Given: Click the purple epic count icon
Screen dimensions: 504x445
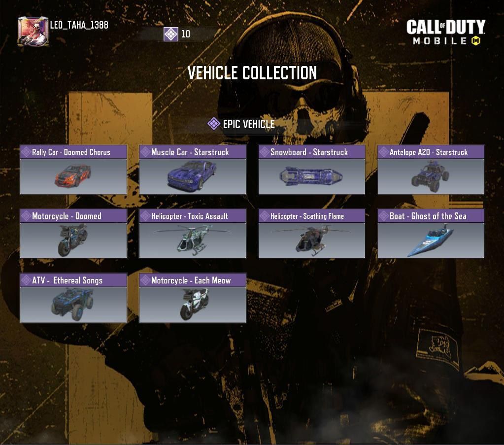Looking at the screenshot, I should (170, 34).
